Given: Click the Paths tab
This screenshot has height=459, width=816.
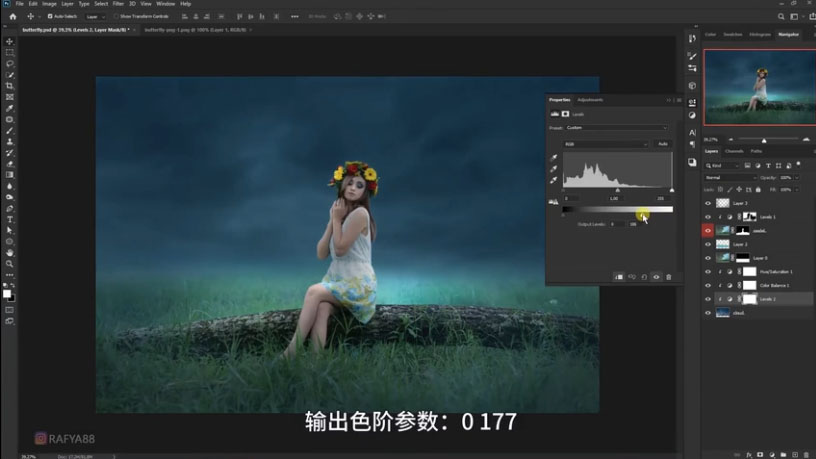Looking at the screenshot, I should click(756, 151).
